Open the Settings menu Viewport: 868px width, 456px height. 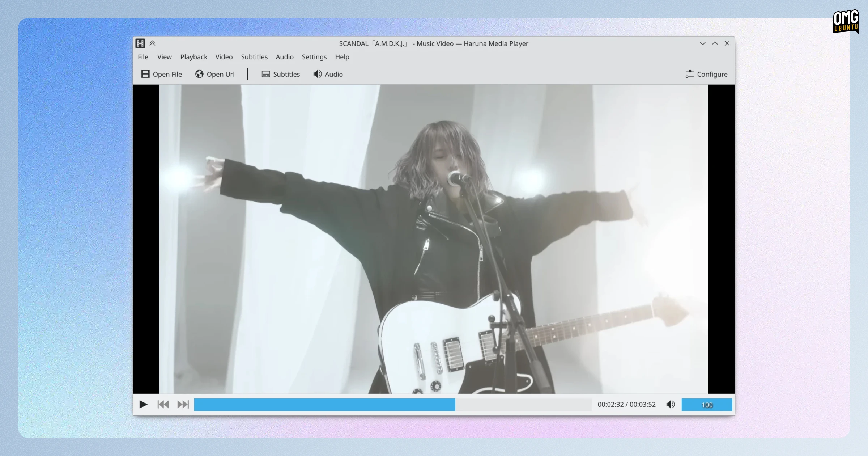click(314, 57)
